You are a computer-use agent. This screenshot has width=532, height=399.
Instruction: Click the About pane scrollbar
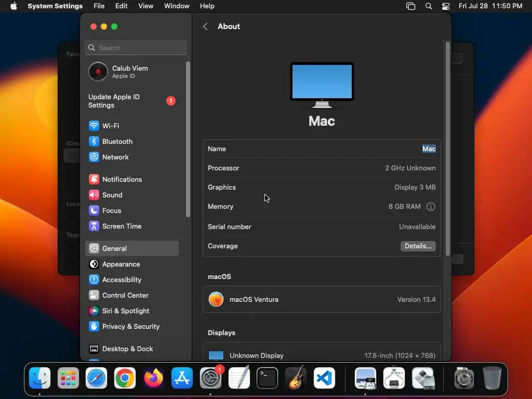tap(447, 149)
